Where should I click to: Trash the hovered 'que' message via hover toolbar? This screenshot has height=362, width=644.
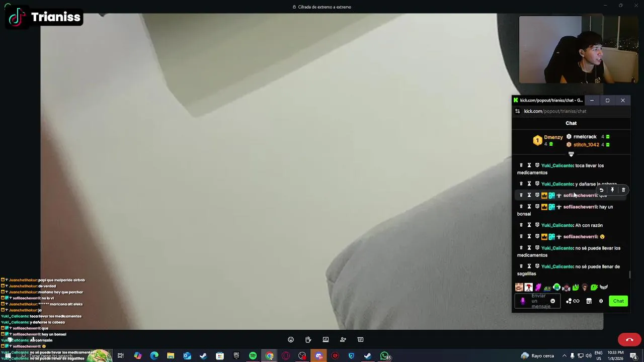tap(623, 190)
